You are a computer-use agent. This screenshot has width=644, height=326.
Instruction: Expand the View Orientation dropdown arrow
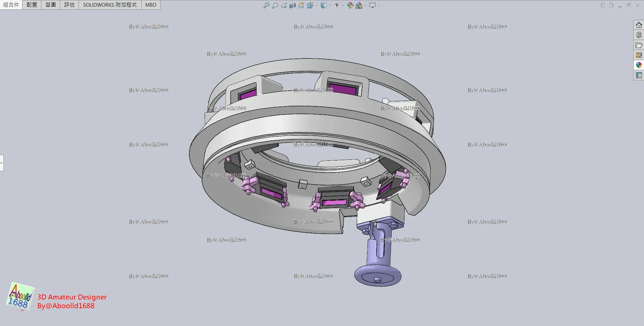pos(316,5)
